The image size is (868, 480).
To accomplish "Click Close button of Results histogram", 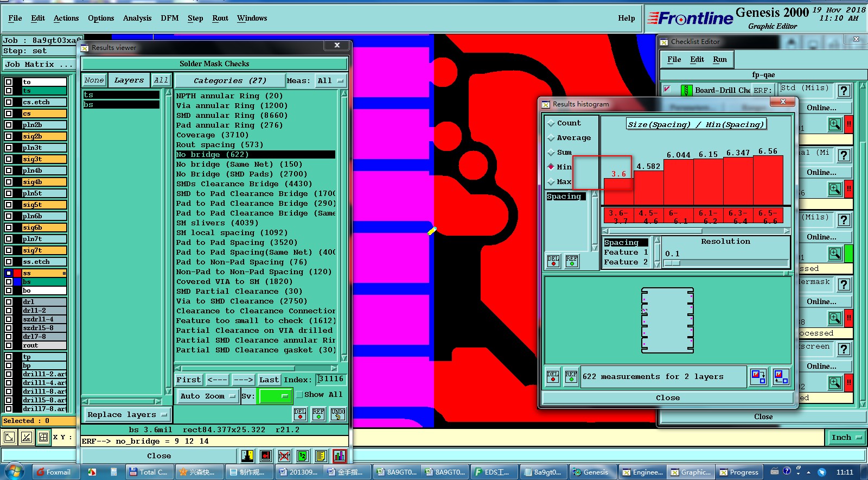I will coord(668,397).
